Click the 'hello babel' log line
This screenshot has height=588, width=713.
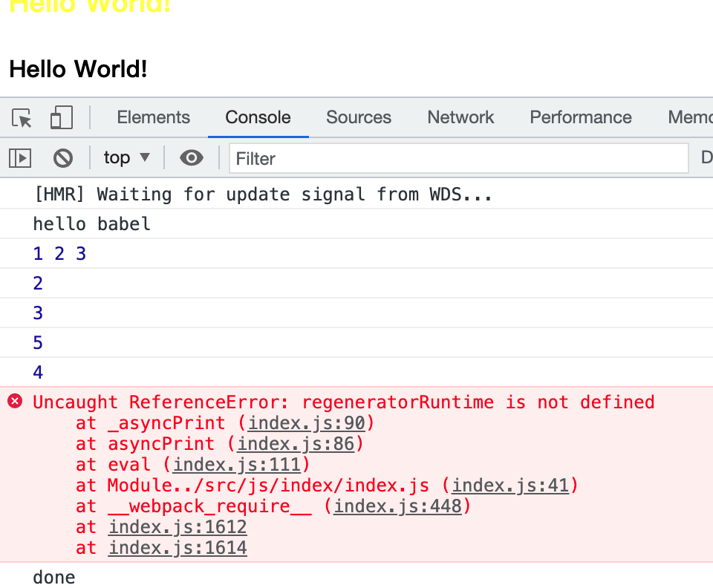point(92,224)
